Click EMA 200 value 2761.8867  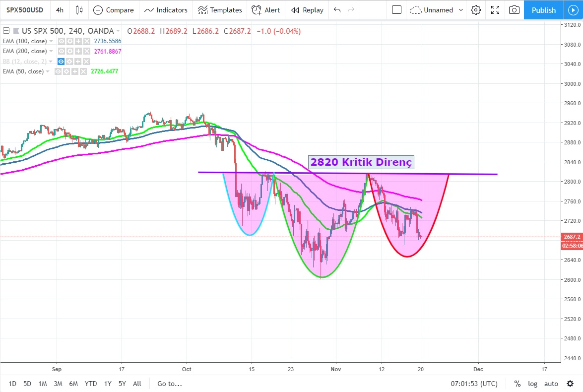click(108, 51)
